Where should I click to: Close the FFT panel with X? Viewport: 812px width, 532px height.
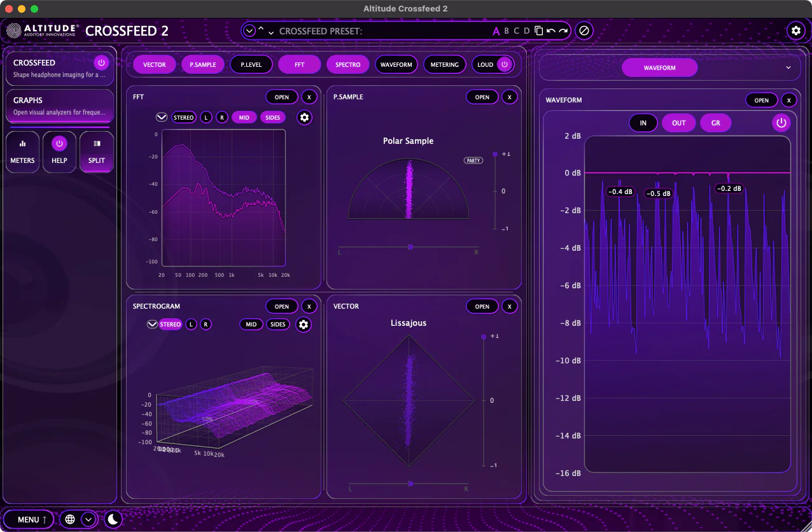(x=309, y=97)
